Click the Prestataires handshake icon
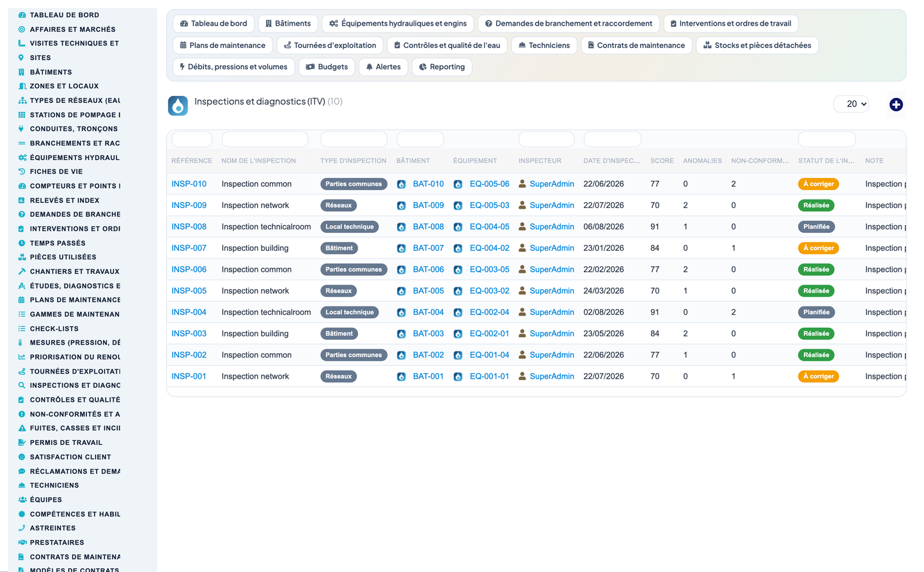924x572 pixels. click(22, 543)
